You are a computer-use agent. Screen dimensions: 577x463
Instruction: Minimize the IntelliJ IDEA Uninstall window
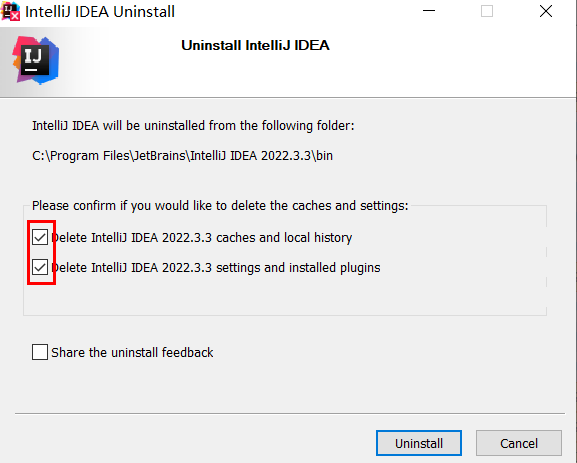429,11
